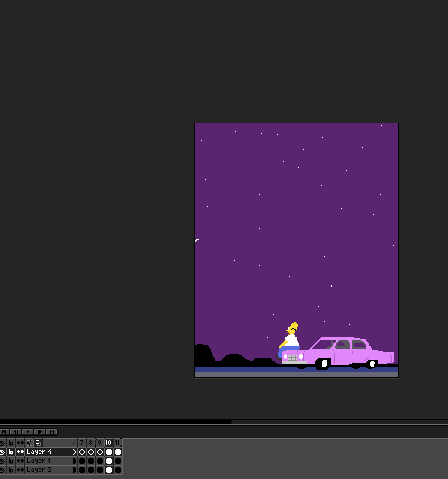Select Layer 3 cel at frame 9
Viewport: 448px width, 479px height.
tap(100, 470)
